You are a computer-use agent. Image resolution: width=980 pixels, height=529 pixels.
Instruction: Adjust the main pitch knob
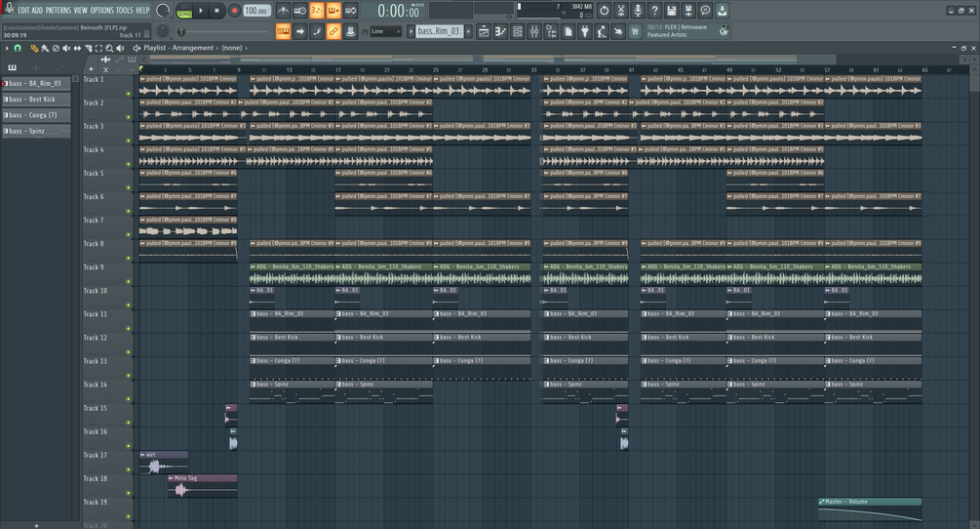pos(163,30)
